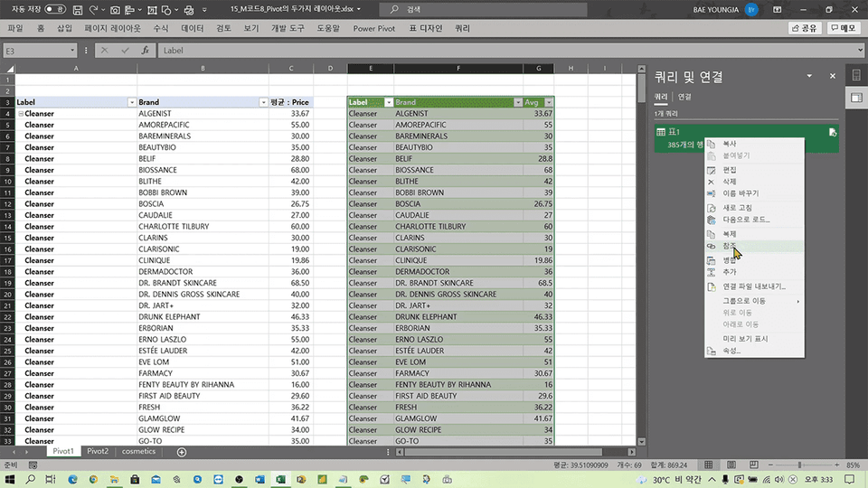This screenshot has height=488, width=868.
Task: Collapse the Cleanser group in row 4
Action: (21, 114)
